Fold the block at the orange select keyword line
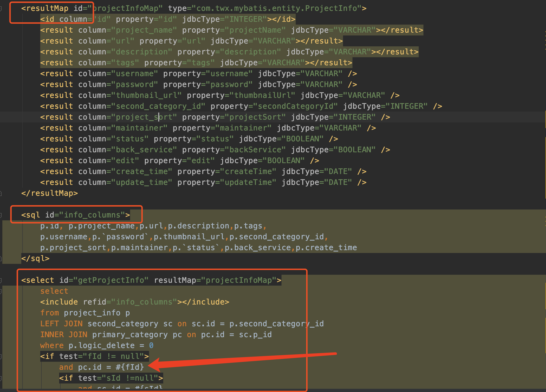546x392 pixels. tap(1, 292)
